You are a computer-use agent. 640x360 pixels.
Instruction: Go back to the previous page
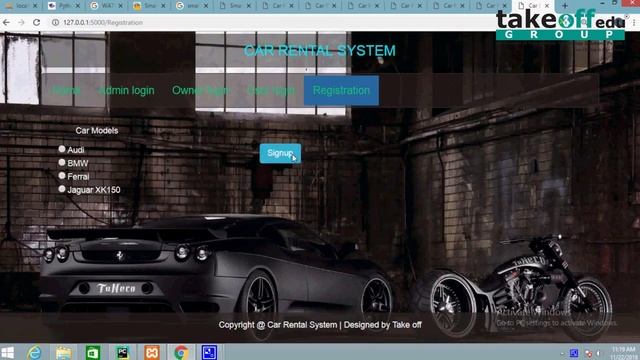6,22
